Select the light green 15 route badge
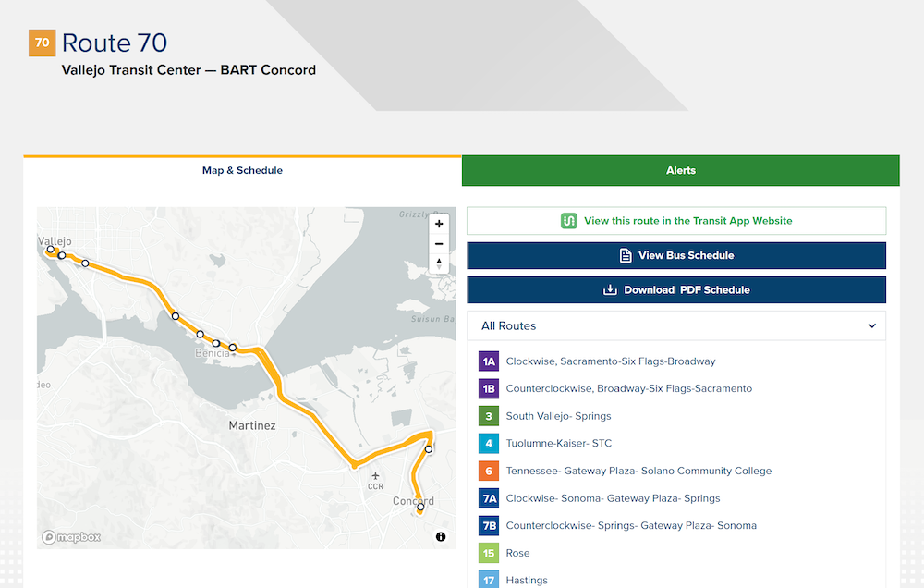924x588 pixels. [x=489, y=553]
